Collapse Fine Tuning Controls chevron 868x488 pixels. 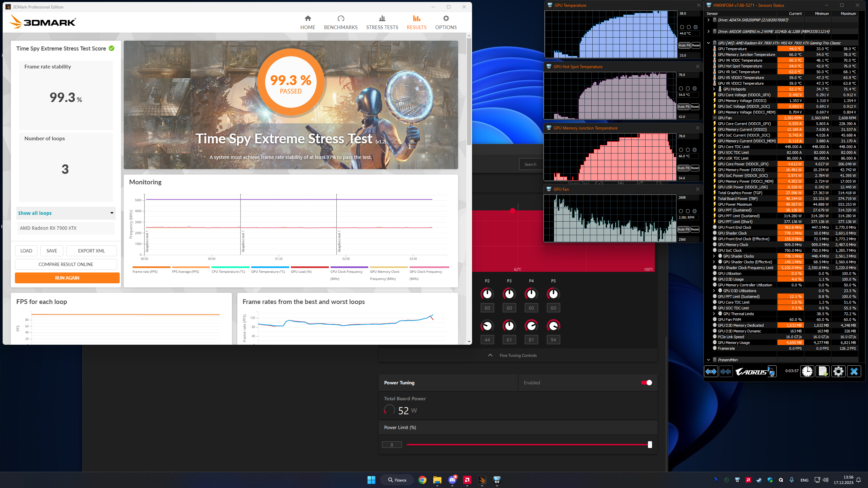tap(490, 355)
